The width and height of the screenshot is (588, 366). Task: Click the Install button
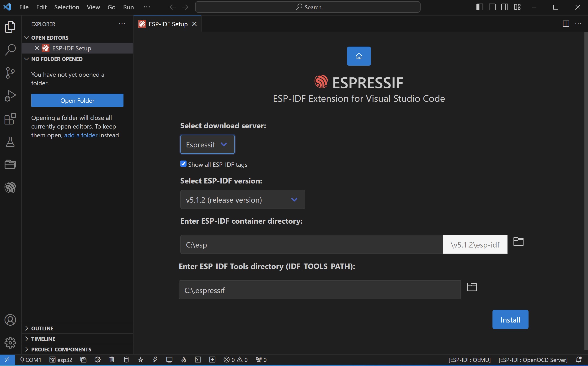pos(510,319)
